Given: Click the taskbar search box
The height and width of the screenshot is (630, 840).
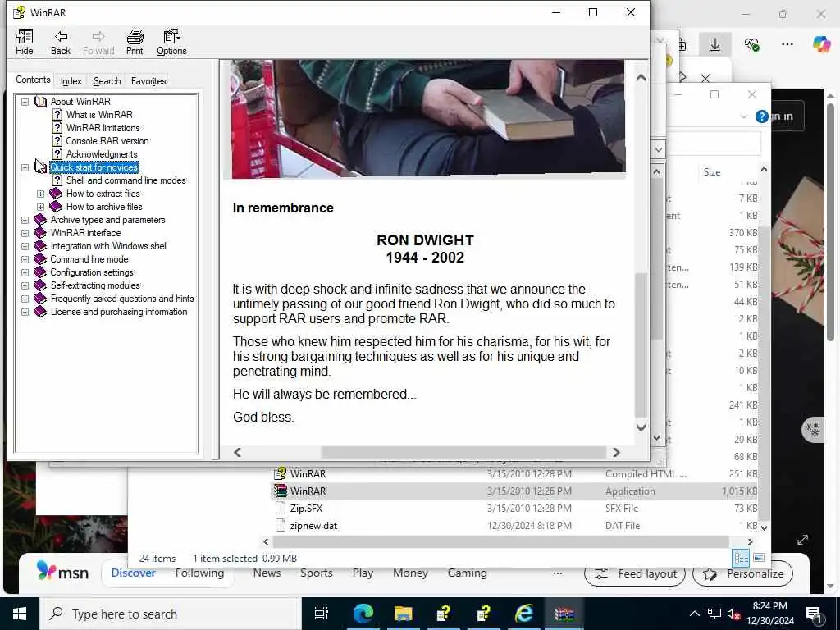Looking at the screenshot, I should [171, 614].
